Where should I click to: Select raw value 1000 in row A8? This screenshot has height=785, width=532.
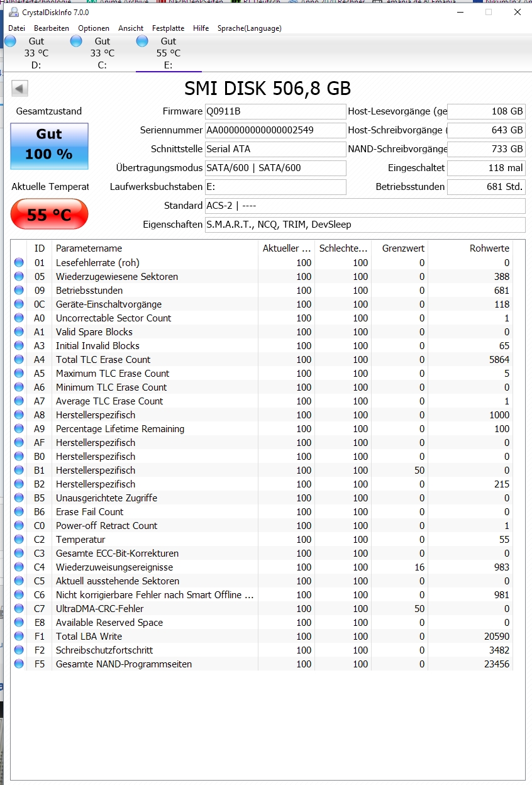[499, 415]
